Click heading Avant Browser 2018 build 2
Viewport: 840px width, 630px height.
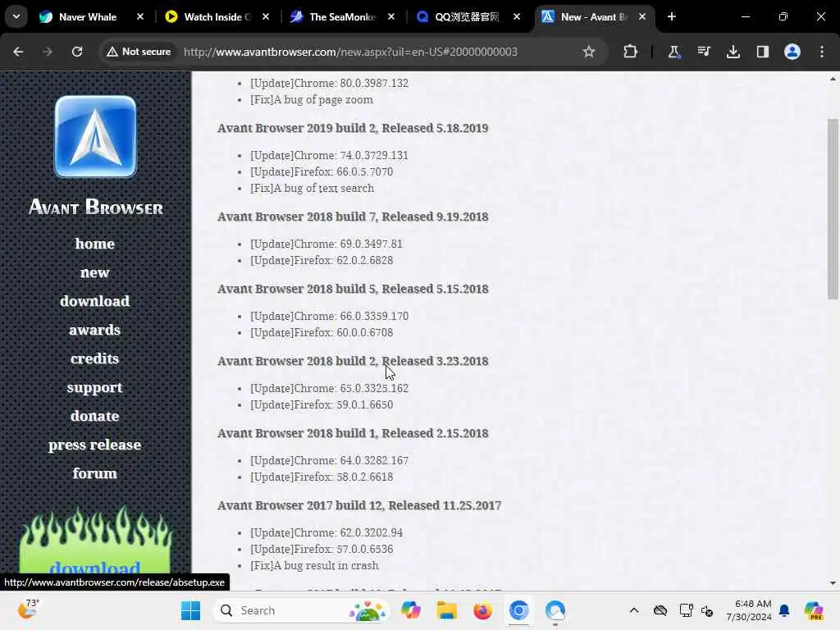(x=353, y=361)
